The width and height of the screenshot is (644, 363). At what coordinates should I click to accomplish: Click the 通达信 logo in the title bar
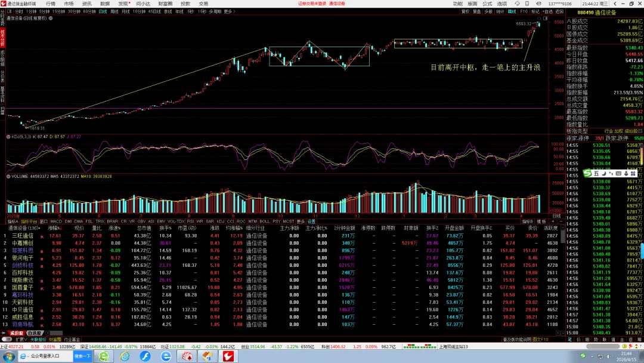pyautogui.click(x=4, y=4)
